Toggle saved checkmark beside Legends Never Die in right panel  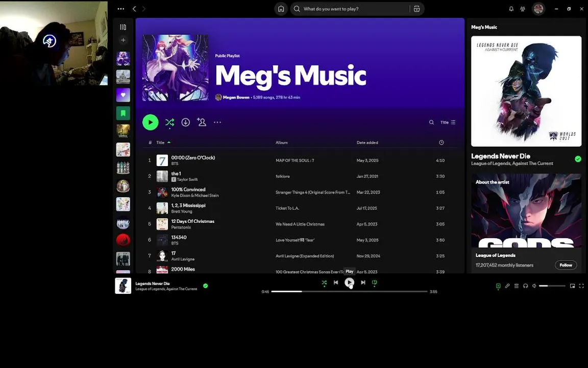pos(578,159)
